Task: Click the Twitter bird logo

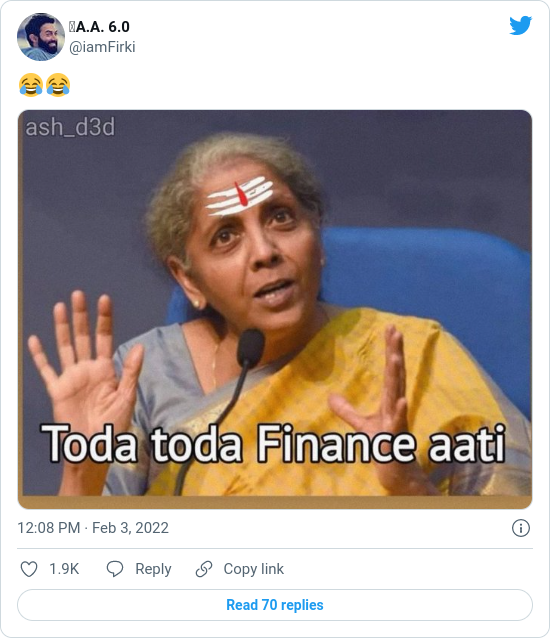Action: pyautogui.click(x=520, y=25)
